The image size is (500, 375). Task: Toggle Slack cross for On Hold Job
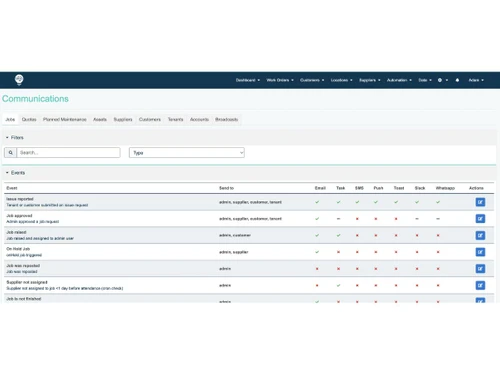(417, 252)
